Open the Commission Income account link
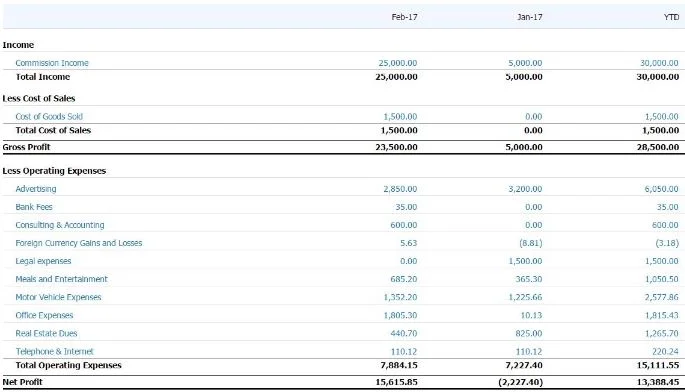 tap(52, 63)
